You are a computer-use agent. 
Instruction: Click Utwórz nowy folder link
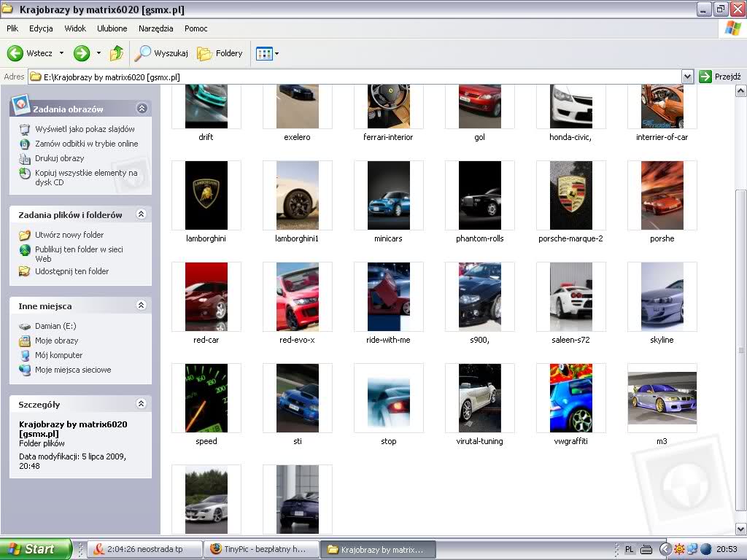69,235
